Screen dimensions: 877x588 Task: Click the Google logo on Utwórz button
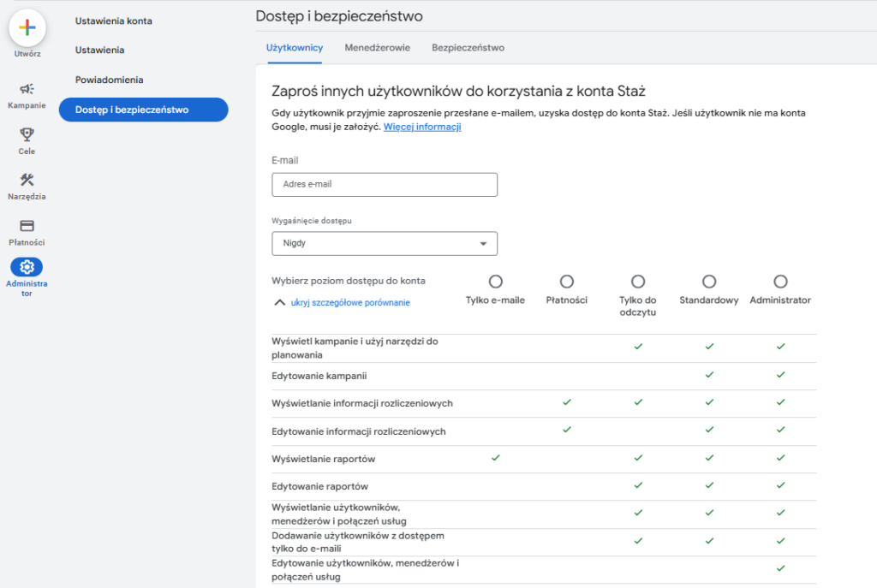(27, 27)
